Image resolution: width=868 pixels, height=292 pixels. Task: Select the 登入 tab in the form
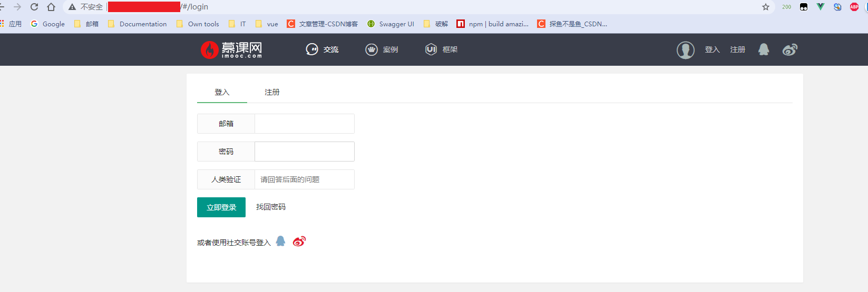click(x=222, y=92)
